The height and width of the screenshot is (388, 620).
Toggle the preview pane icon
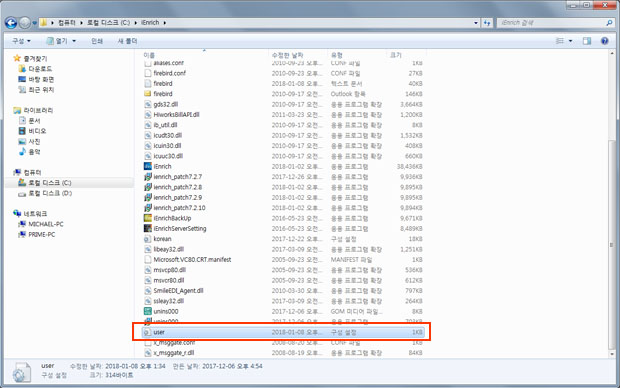coord(587,41)
